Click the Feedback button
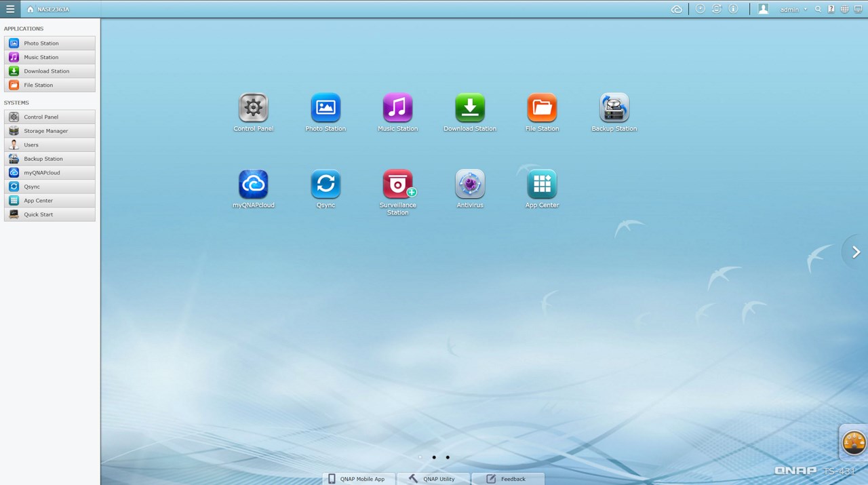Viewport: 868px width, 485px height. pos(508,479)
